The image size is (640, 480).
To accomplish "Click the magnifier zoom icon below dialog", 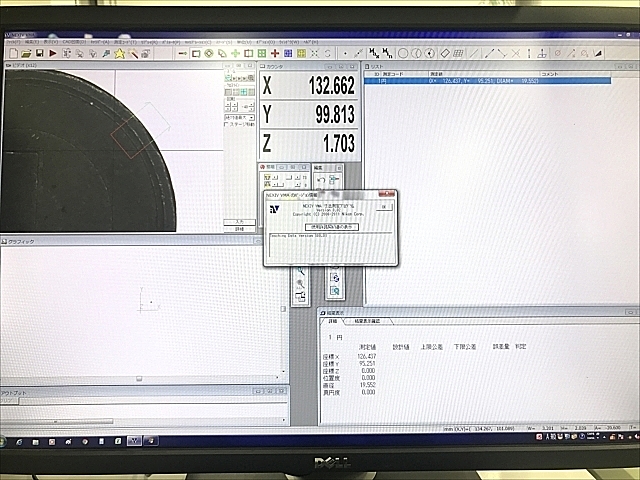I will [300, 271].
